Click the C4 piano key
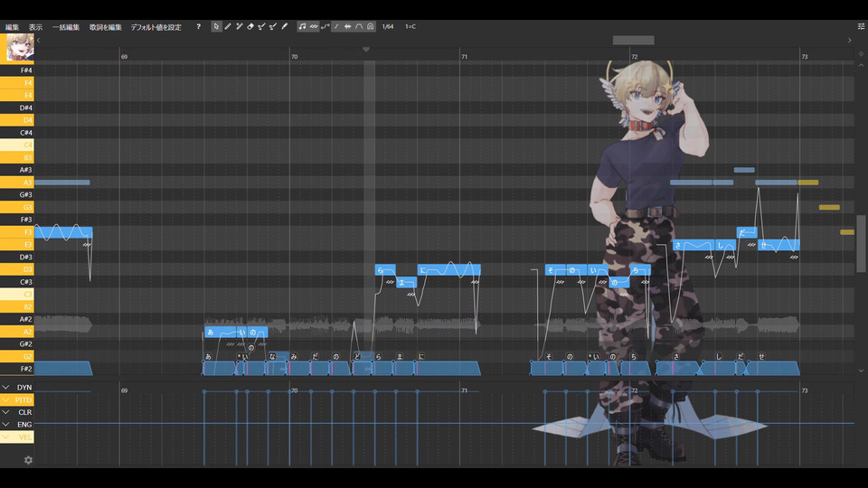868x488 pixels. [17, 145]
